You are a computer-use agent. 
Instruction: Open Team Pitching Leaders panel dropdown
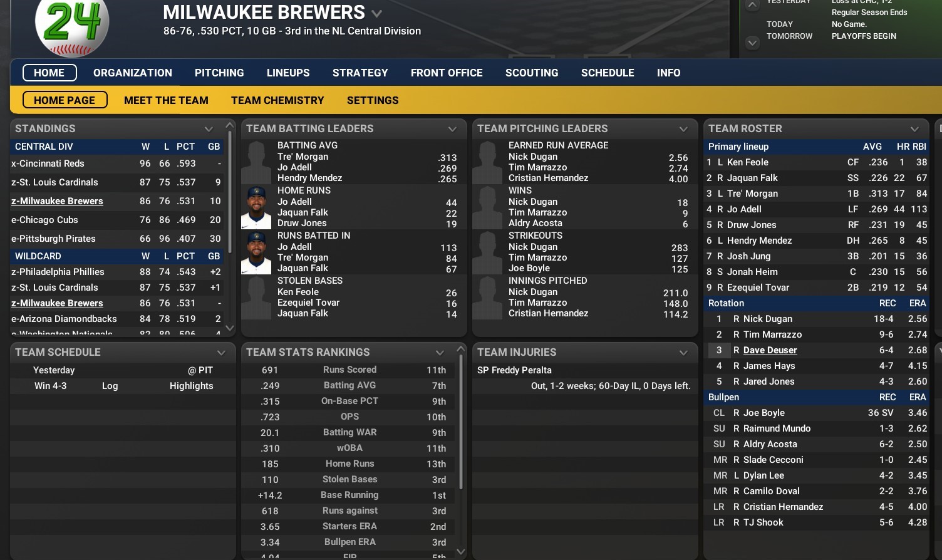[x=683, y=129]
